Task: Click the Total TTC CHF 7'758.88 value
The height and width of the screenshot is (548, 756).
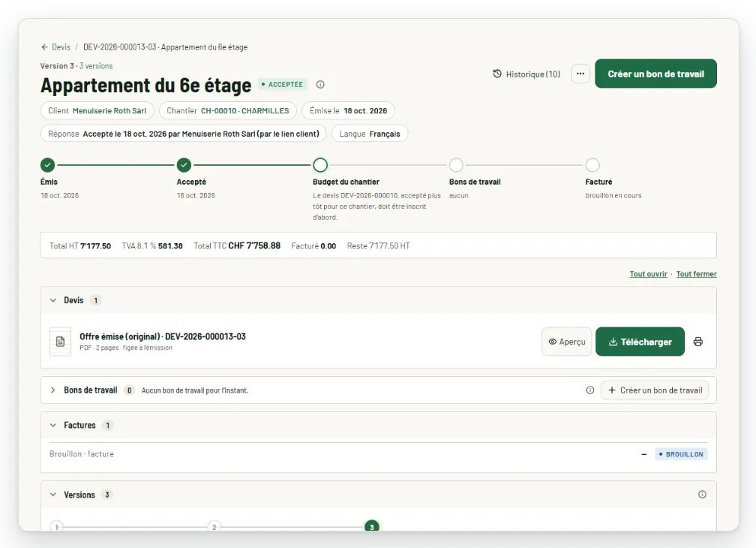Action: 237,246
